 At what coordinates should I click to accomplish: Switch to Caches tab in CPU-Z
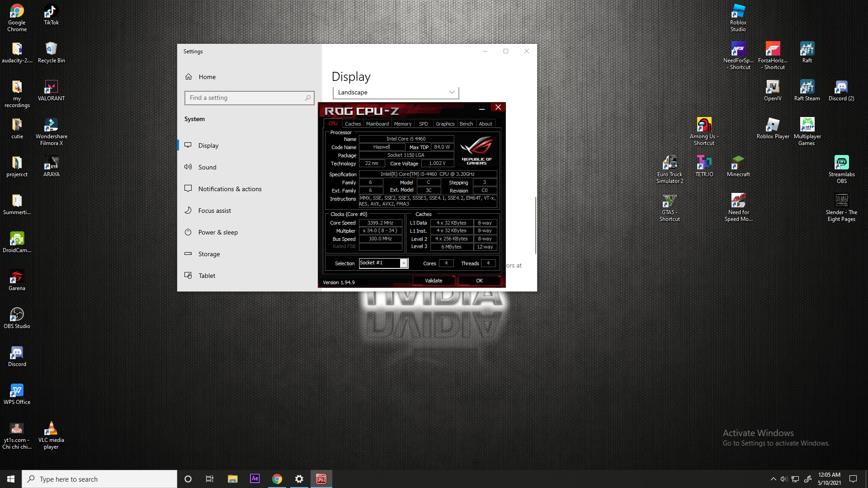click(353, 124)
